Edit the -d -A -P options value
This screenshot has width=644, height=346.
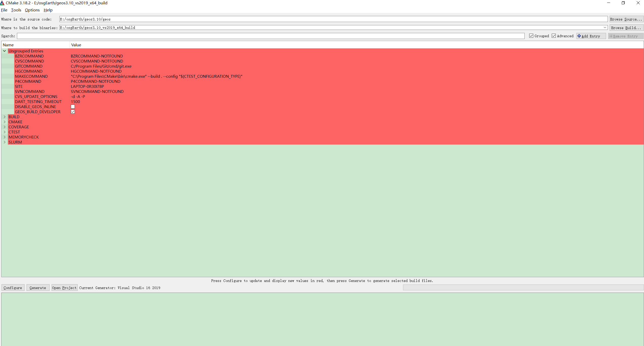[78, 96]
